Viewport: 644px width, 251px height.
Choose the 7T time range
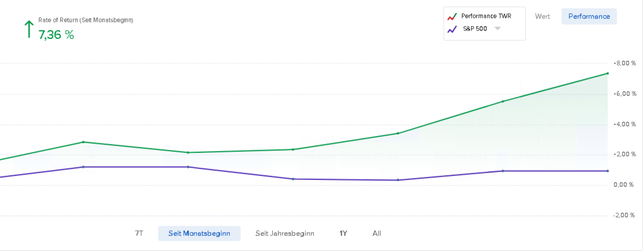click(139, 233)
